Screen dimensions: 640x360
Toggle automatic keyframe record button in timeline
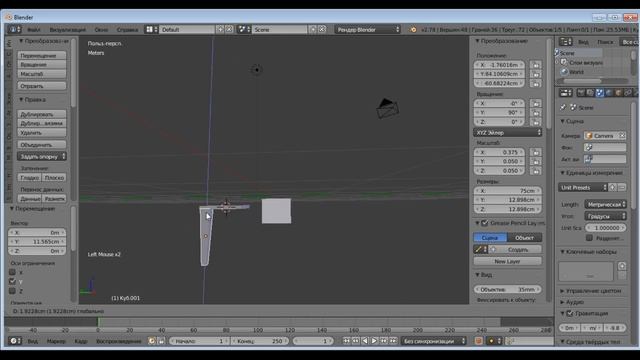tap(479, 341)
